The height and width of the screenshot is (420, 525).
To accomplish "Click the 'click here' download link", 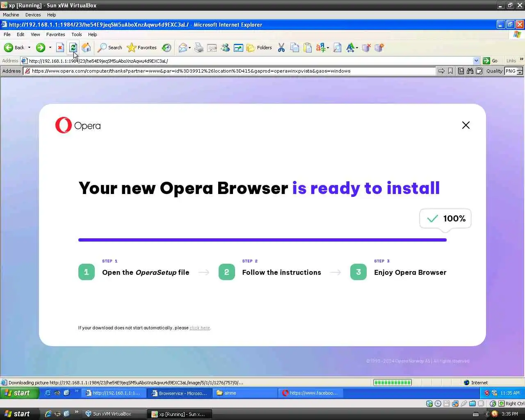I will click(200, 328).
